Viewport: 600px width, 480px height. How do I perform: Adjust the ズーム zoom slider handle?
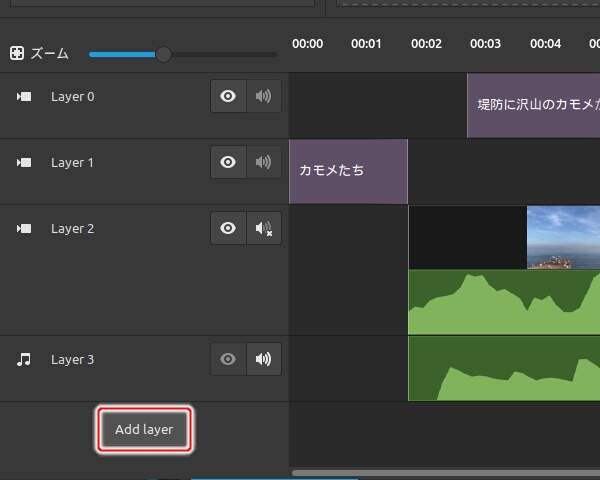(x=163, y=54)
